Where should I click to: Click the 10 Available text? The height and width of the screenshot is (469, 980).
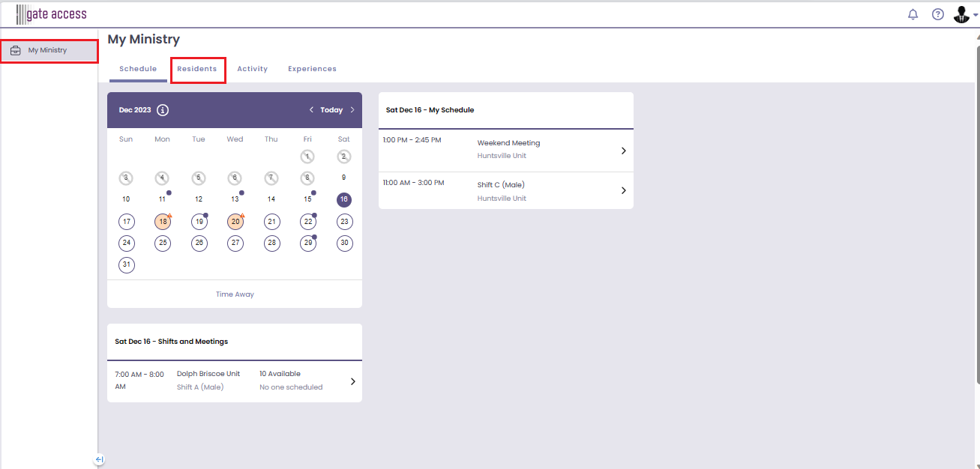click(x=280, y=374)
